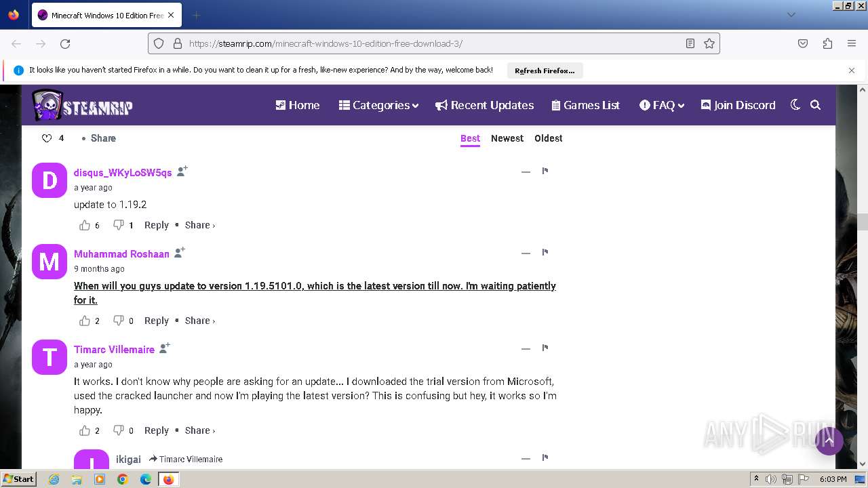Click Muhammad Roshaan avatar M
The width and height of the screenshot is (868, 488).
(50, 262)
